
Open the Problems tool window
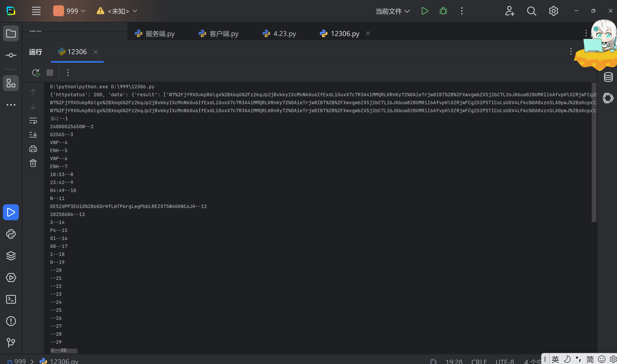[x=11, y=321]
